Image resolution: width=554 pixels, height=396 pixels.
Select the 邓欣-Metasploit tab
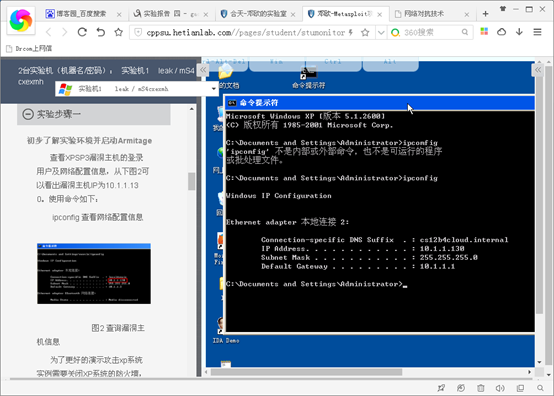point(346,14)
